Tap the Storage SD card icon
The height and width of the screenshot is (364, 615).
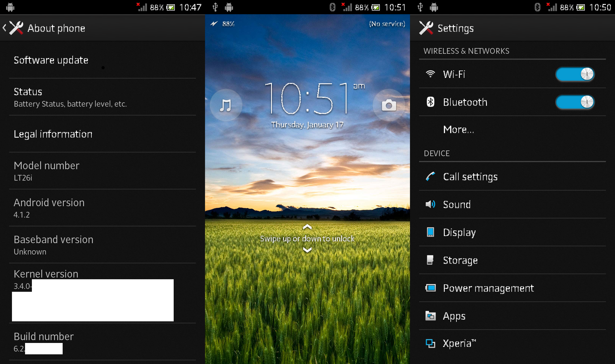430,260
